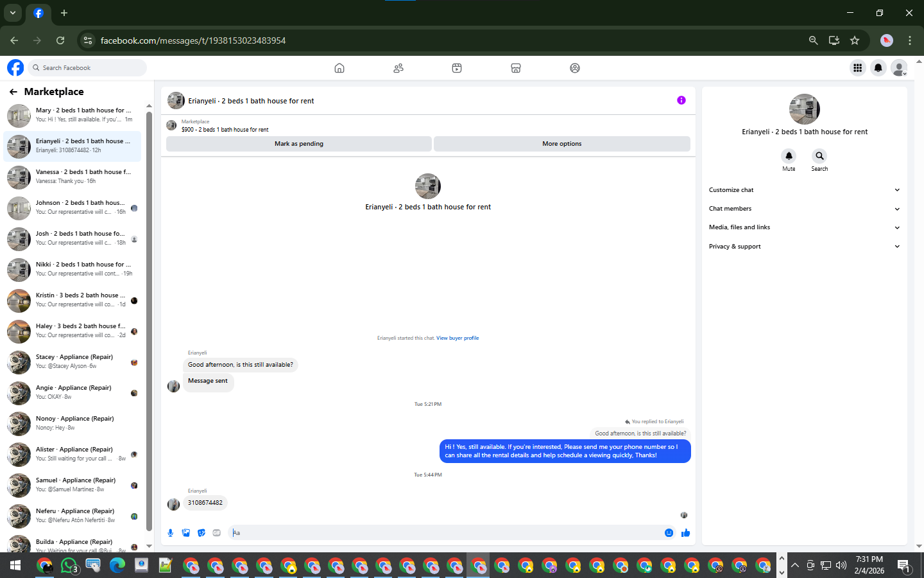Choose a sticker icon in composer
This screenshot has width=924, height=578.
201,532
